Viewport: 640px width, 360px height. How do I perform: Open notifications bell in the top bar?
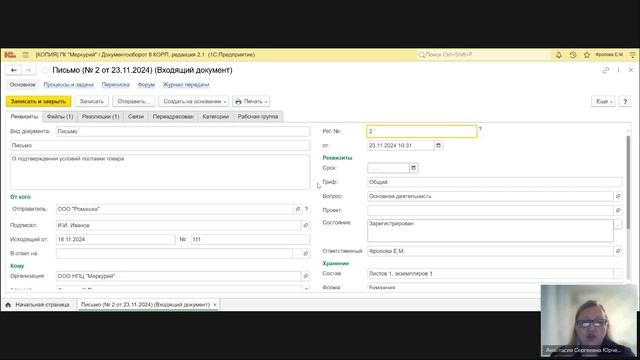click(x=558, y=55)
